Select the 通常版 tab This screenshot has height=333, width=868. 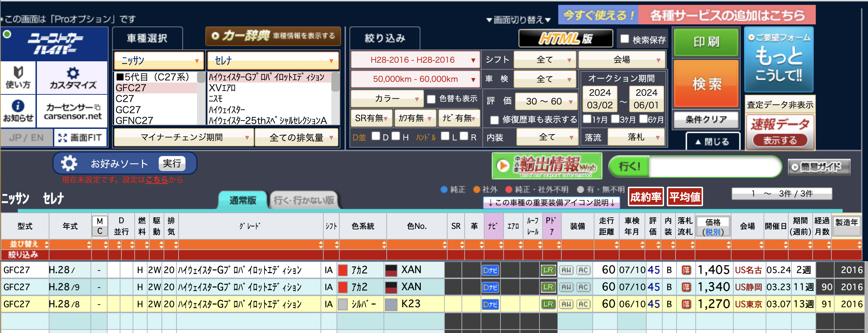243,200
